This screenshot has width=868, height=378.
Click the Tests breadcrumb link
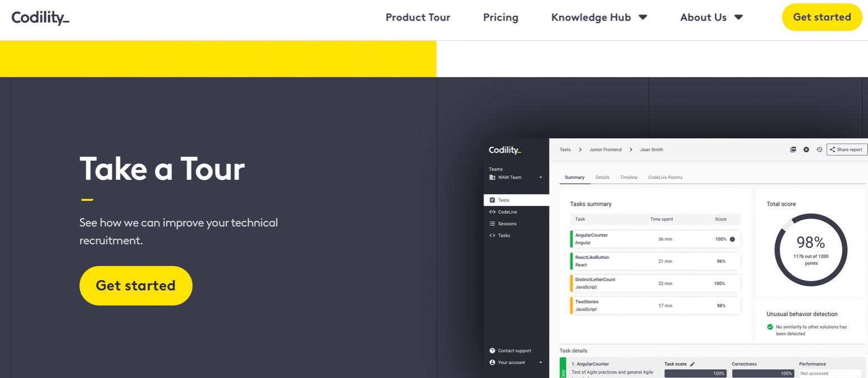tap(565, 150)
